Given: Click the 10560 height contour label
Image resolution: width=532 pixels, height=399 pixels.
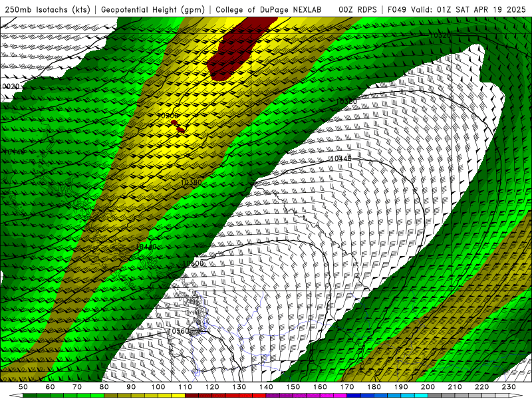Looking at the screenshot, I should point(178,331).
